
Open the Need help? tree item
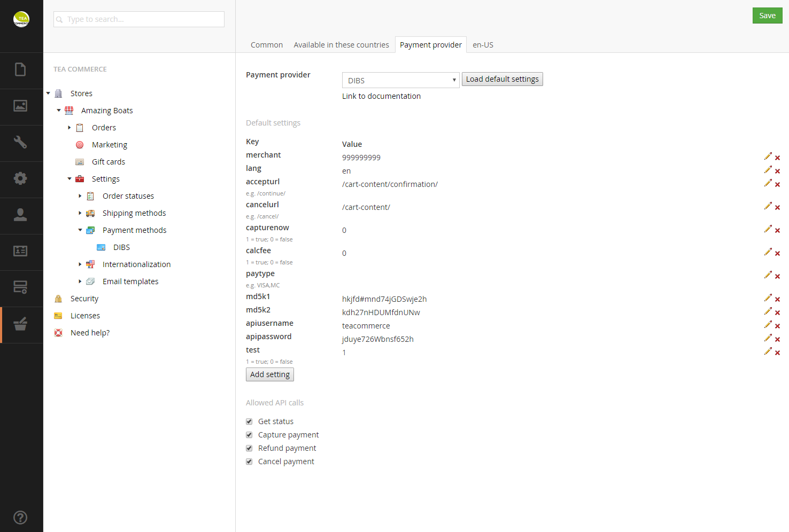(90, 333)
